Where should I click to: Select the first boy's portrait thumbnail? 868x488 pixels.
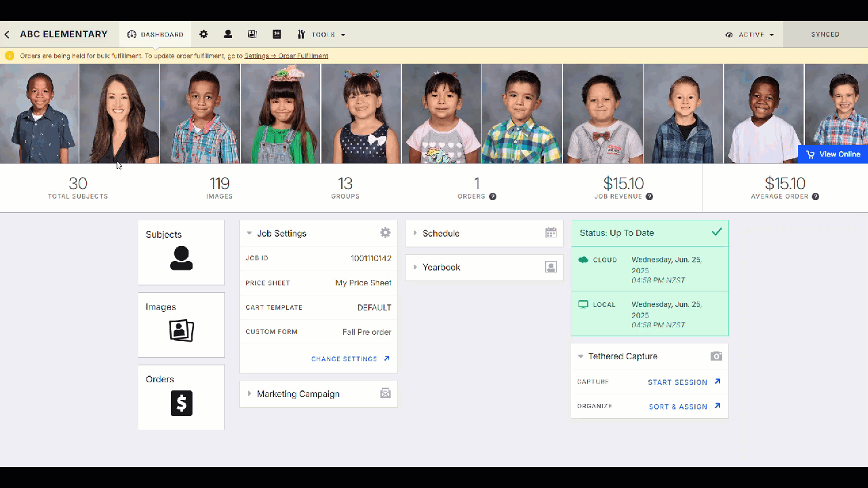pos(39,114)
